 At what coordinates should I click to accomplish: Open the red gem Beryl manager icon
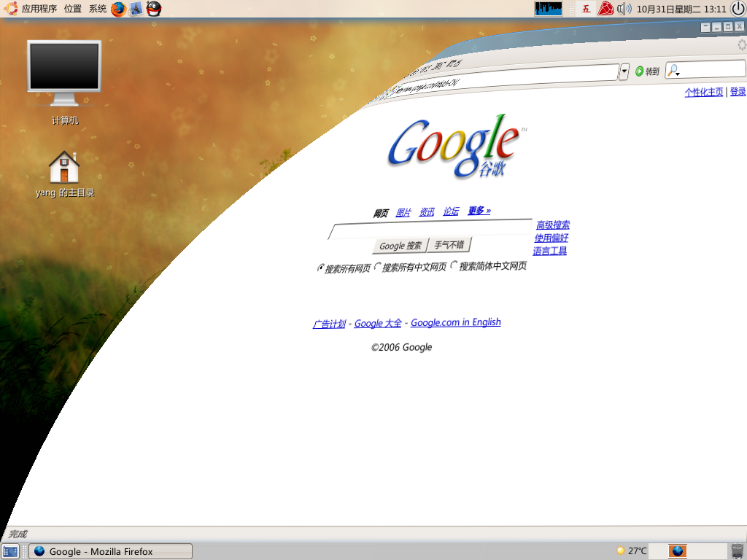pyautogui.click(x=605, y=9)
